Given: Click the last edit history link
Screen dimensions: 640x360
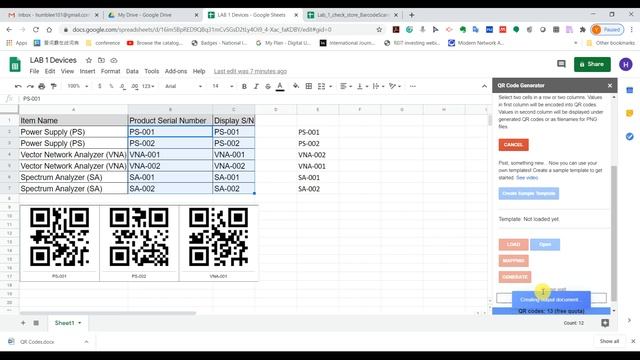Looking at the screenshot, I should click(250, 71).
